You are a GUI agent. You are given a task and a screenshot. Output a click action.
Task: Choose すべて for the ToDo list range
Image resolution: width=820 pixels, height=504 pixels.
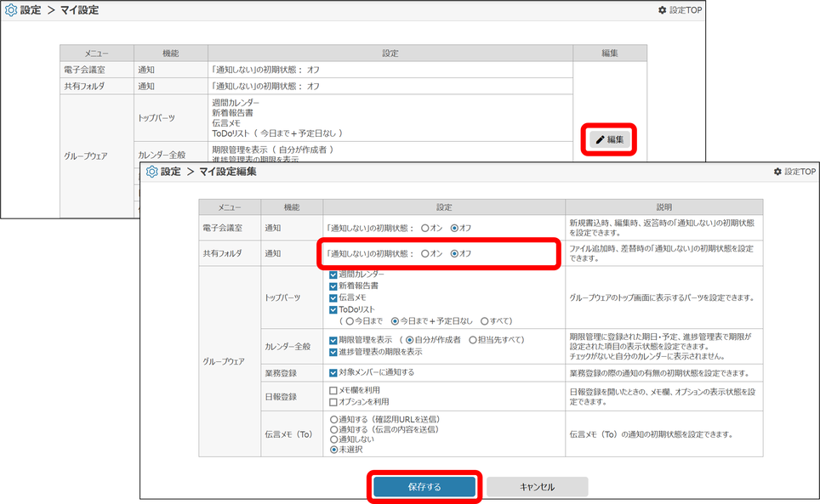click(485, 321)
